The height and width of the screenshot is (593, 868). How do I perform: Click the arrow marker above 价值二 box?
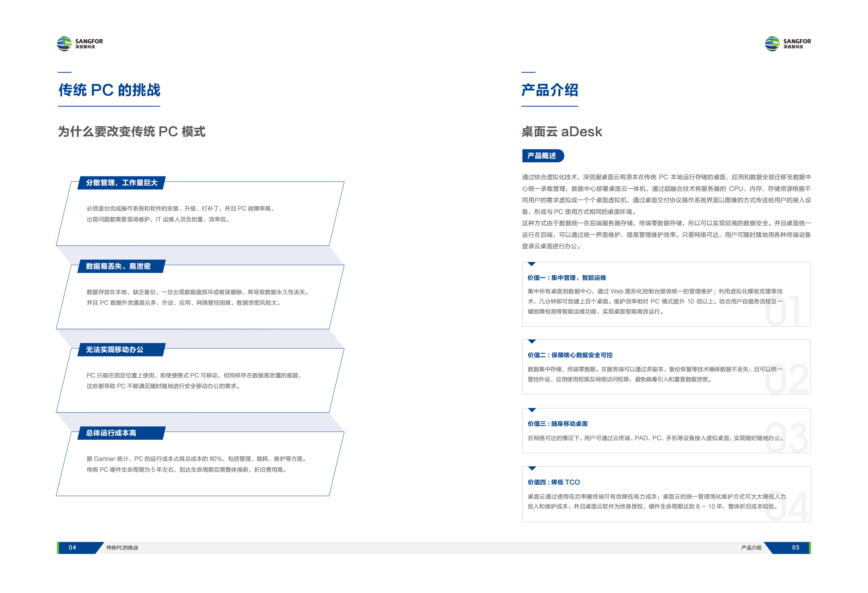click(x=532, y=341)
